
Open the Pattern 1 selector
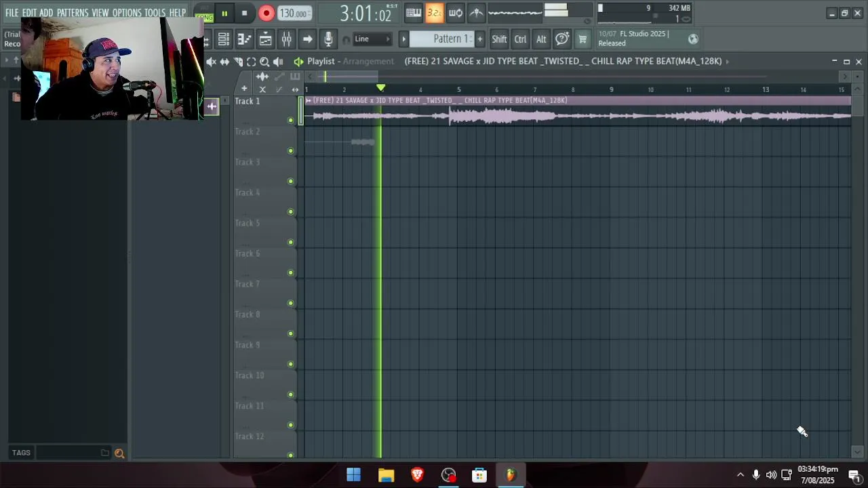click(x=441, y=39)
